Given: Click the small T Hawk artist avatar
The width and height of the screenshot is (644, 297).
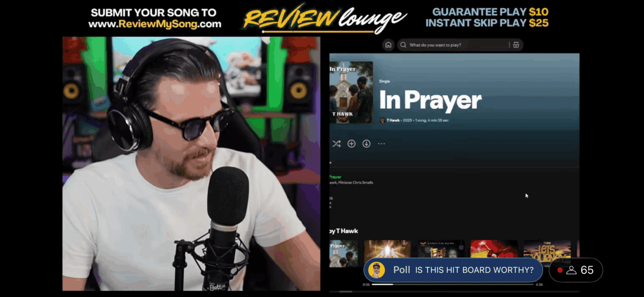Looking at the screenshot, I should click(383, 120).
